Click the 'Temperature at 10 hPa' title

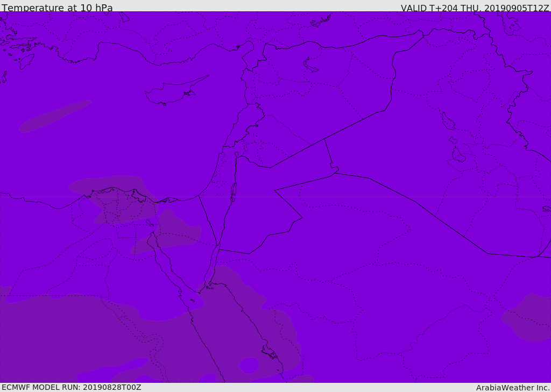[57, 8]
